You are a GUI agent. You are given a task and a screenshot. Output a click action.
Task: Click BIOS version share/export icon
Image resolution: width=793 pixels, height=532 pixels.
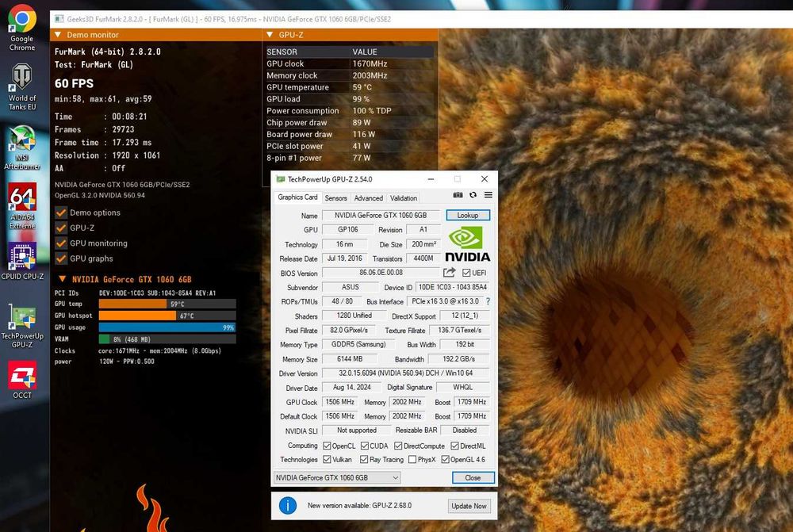tap(449, 273)
